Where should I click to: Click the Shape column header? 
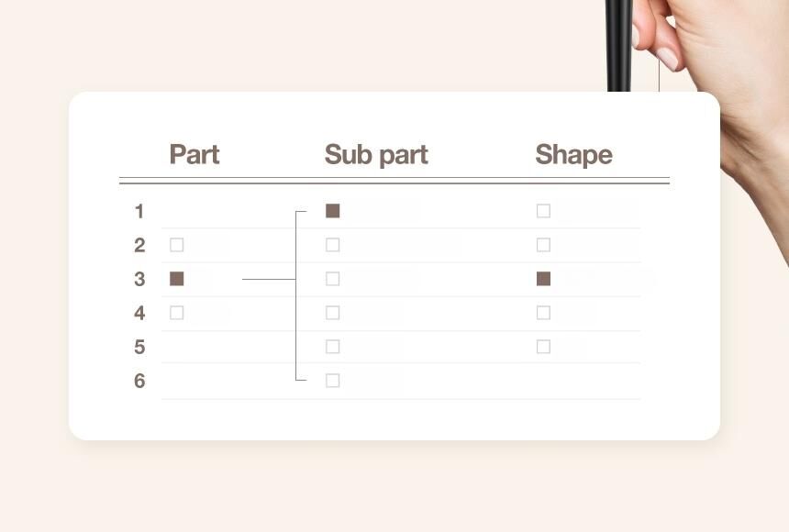pos(573,155)
